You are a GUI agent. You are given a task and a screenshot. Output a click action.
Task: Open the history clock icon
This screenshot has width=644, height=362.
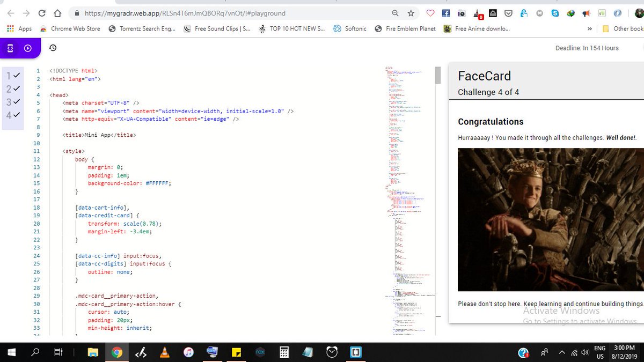click(x=53, y=48)
